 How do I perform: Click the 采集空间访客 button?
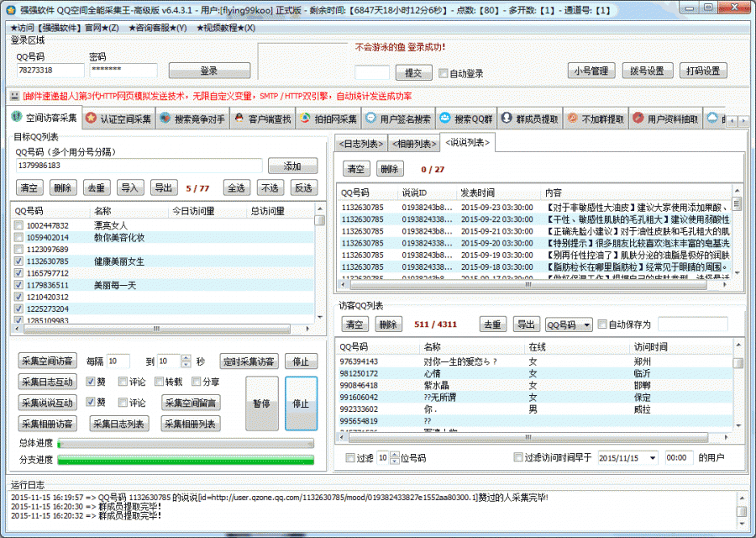[x=47, y=361]
